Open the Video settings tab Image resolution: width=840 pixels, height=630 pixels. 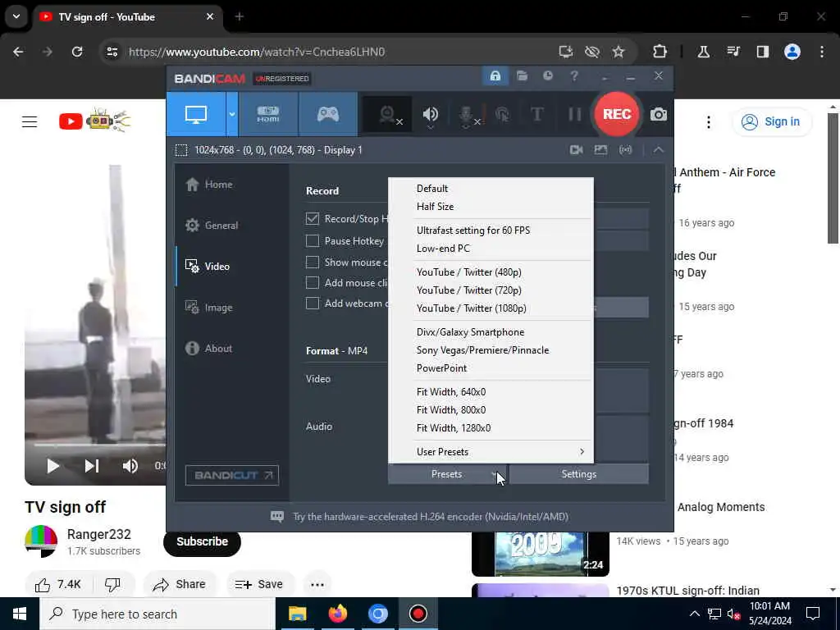tap(208, 267)
